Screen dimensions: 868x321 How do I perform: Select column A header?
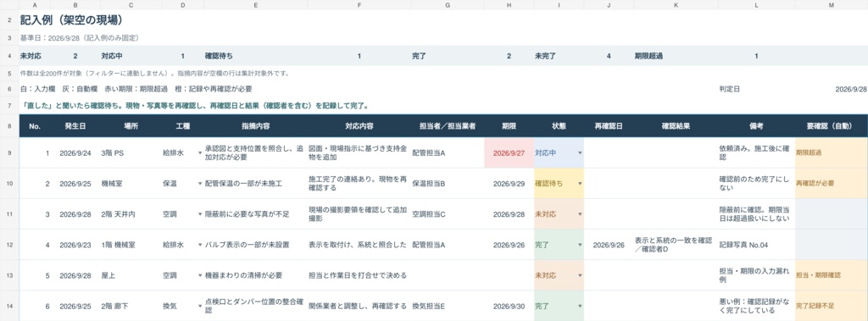click(34, 4)
